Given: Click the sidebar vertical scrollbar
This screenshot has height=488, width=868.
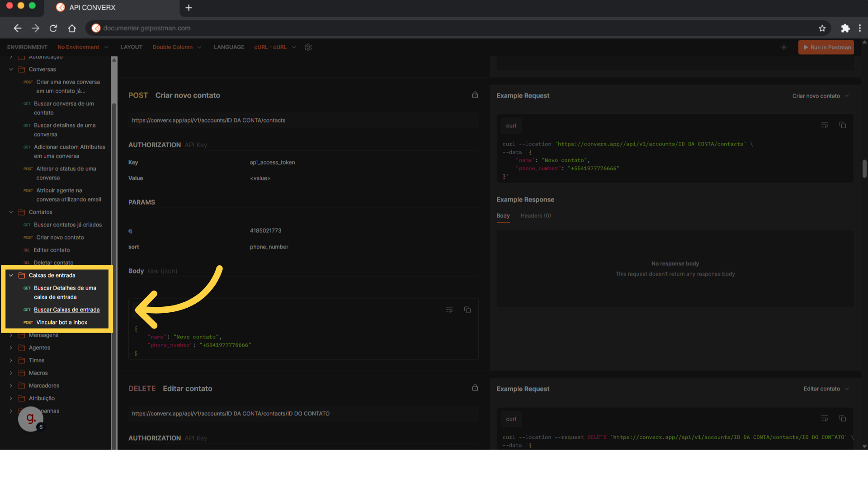Looking at the screenshot, I should point(114,253).
